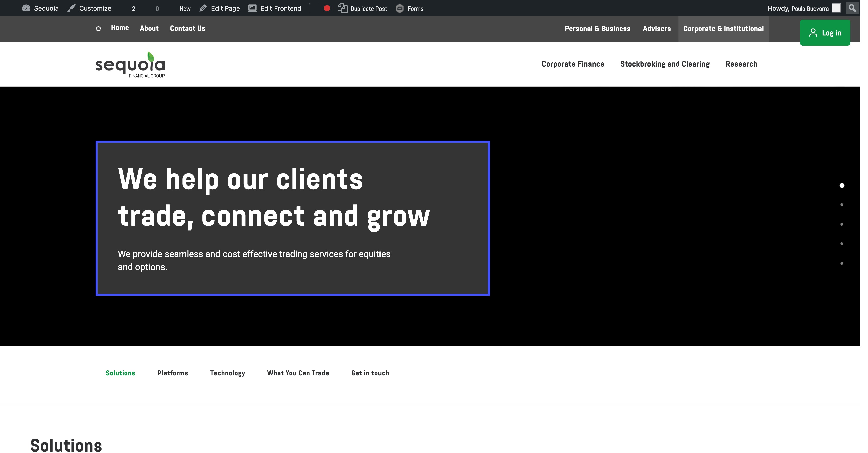Open the Contact Us link
This screenshot has width=868, height=453.
pos(187,28)
